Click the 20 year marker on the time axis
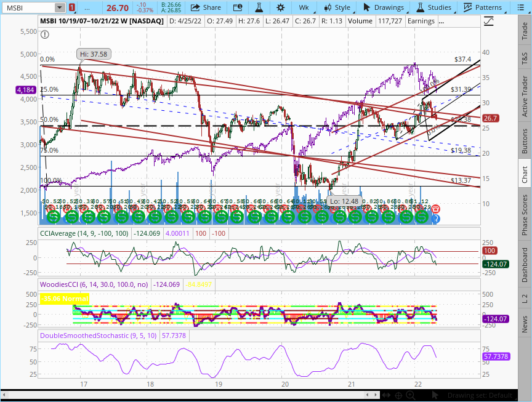 (x=285, y=384)
